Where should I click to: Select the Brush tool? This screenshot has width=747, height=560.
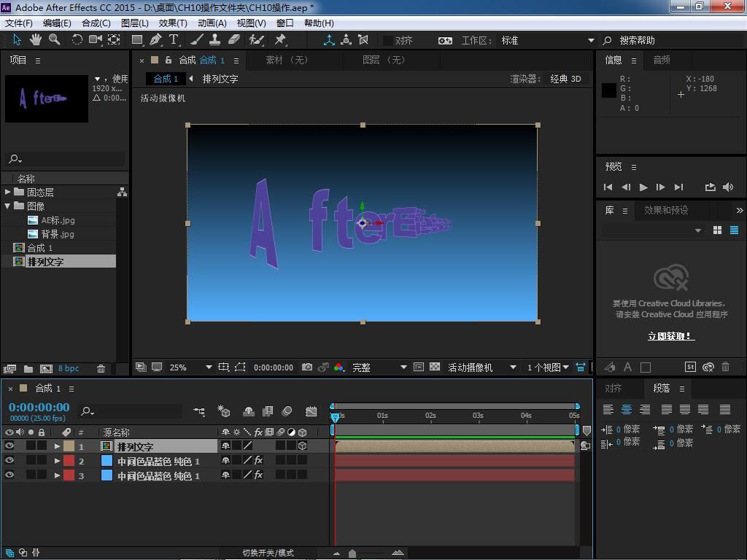[x=197, y=40]
